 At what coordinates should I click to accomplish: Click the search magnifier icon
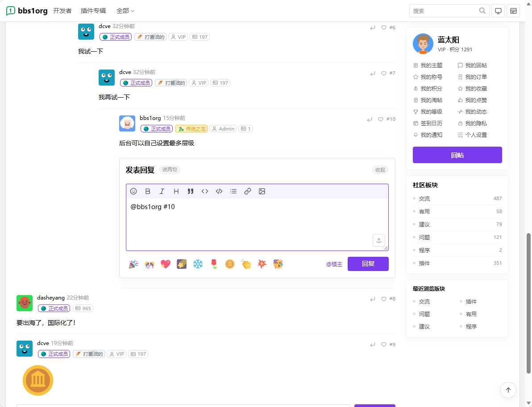point(482,11)
